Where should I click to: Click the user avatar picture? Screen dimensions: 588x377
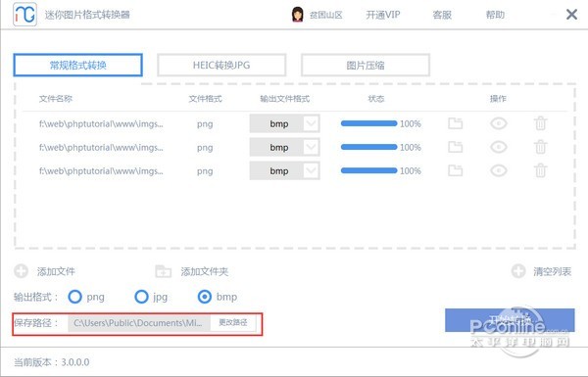(297, 15)
